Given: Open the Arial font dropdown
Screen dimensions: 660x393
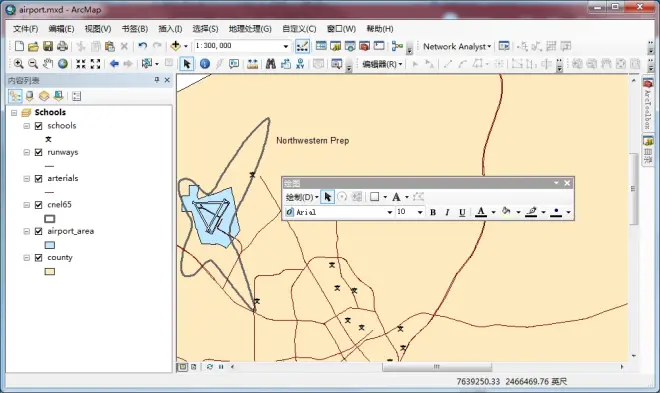Looking at the screenshot, I should coord(390,212).
